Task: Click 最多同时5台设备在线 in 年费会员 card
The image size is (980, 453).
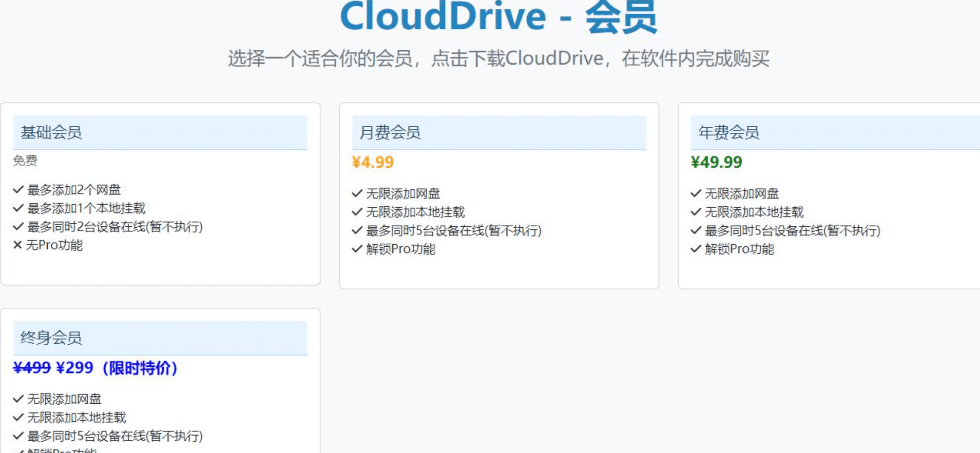Action: 793,231
